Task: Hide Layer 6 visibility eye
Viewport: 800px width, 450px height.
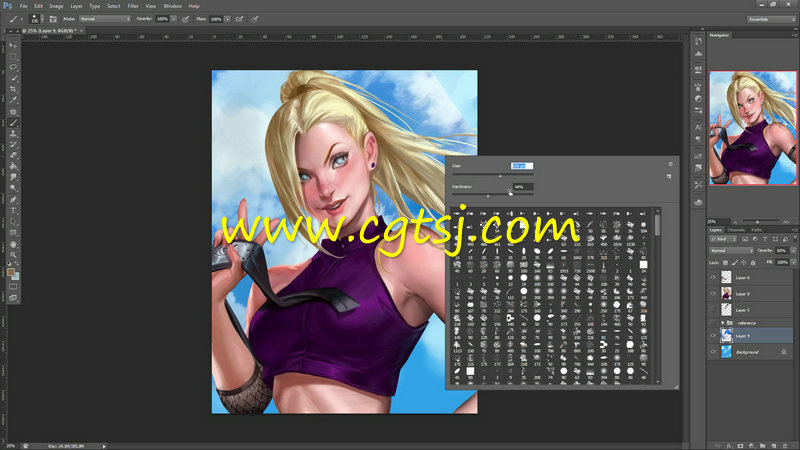Action: tap(713, 278)
